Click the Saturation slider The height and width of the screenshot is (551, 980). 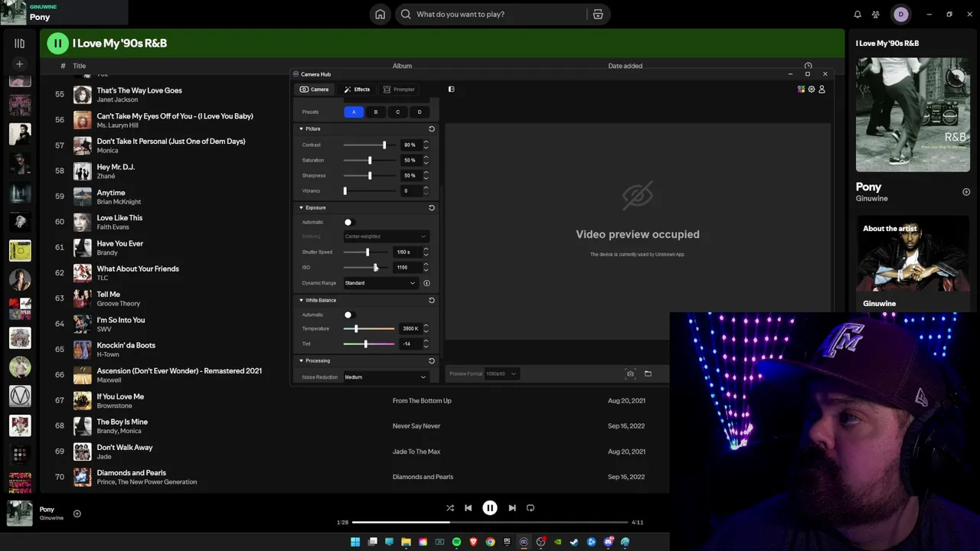tap(370, 160)
